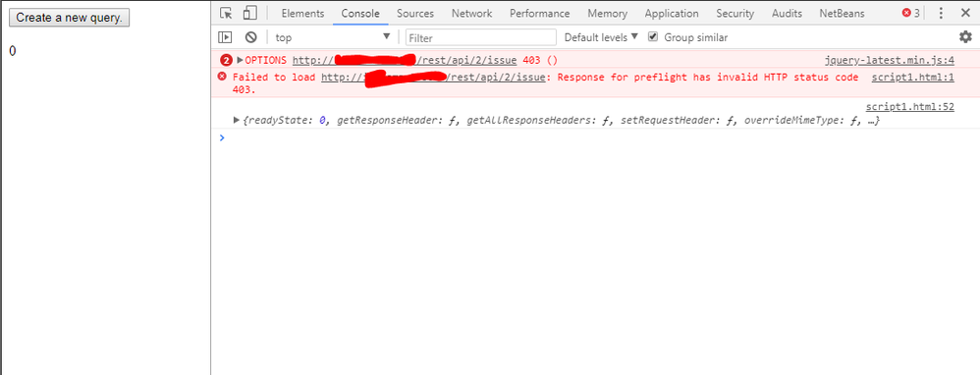Close the DevTools panel
Screen dimensions: 980x375
point(964,13)
